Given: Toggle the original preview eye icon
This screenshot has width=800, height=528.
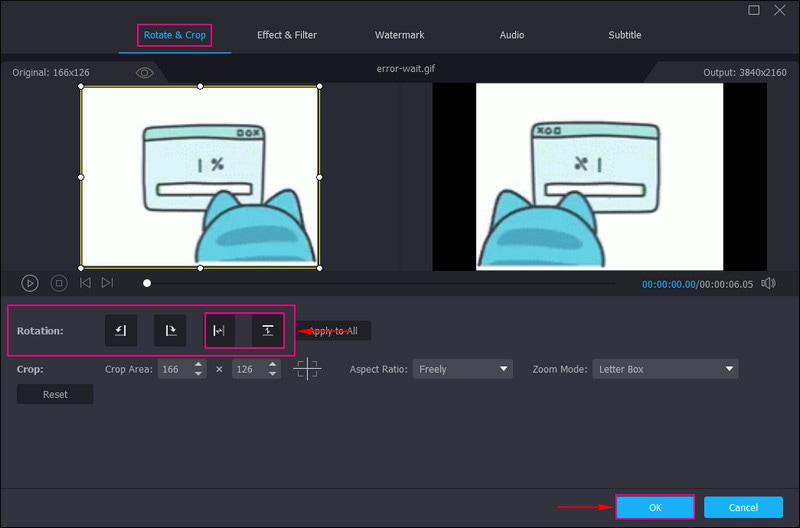Looking at the screenshot, I should (x=145, y=73).
